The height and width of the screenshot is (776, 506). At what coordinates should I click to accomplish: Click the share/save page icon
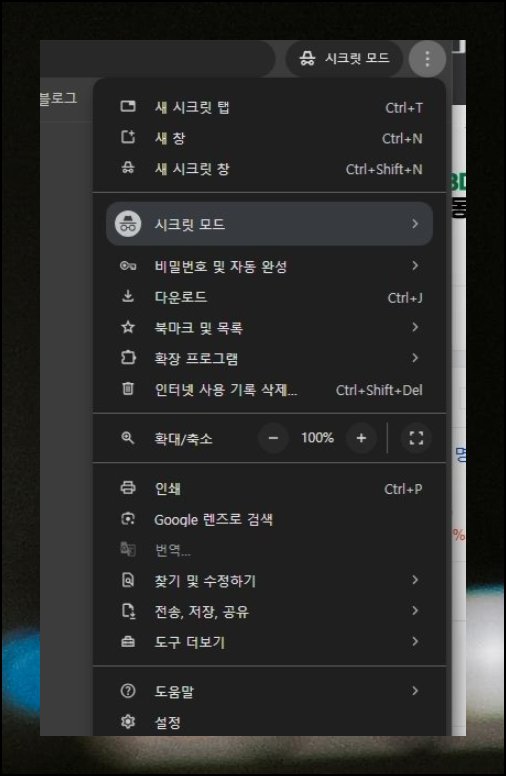pos(128,611)
